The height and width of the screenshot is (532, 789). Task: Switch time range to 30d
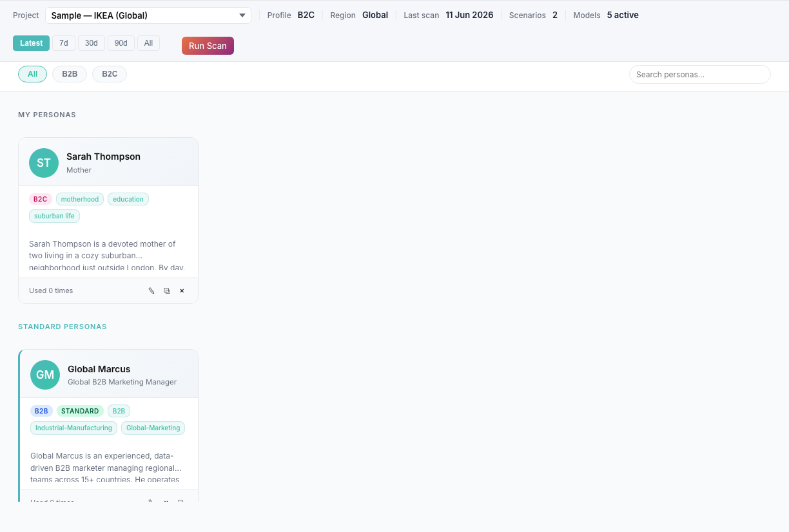point(92,43)
